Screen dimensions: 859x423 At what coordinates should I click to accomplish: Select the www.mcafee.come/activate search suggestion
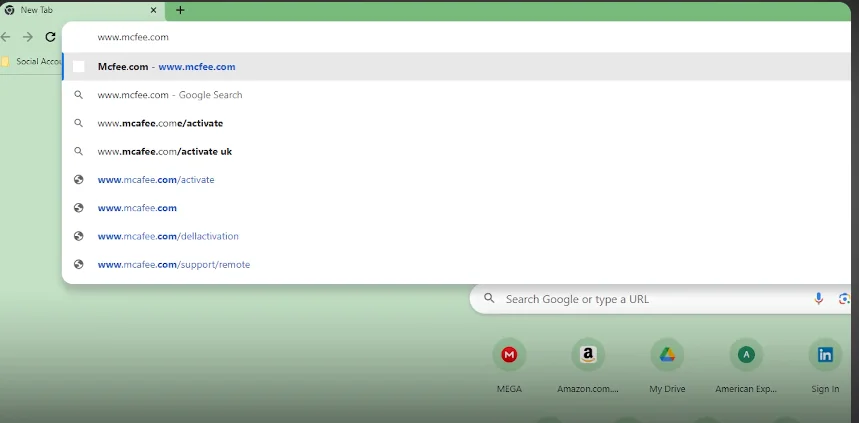tap(456, 123)
